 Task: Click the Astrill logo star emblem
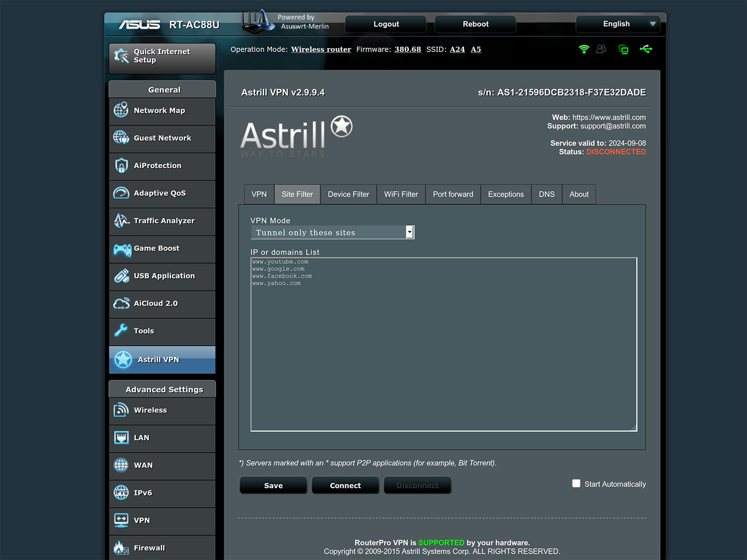[342, 126]
